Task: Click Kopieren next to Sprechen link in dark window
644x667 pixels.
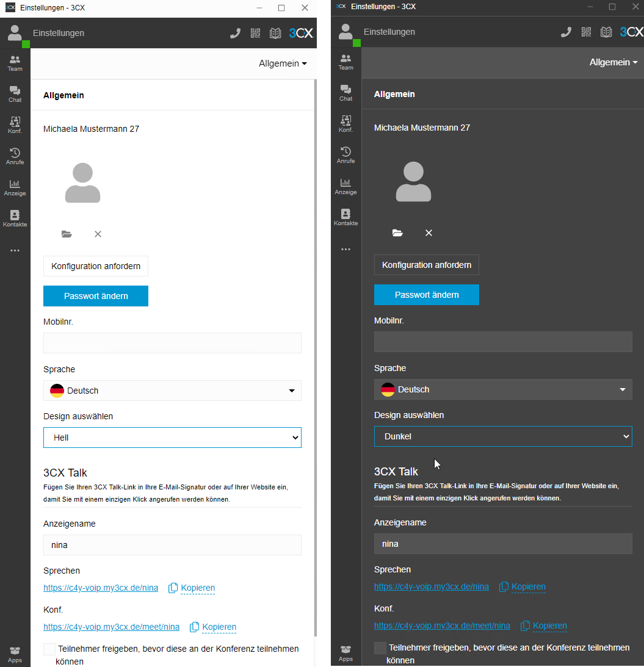Action: click(x=529, y=586)
